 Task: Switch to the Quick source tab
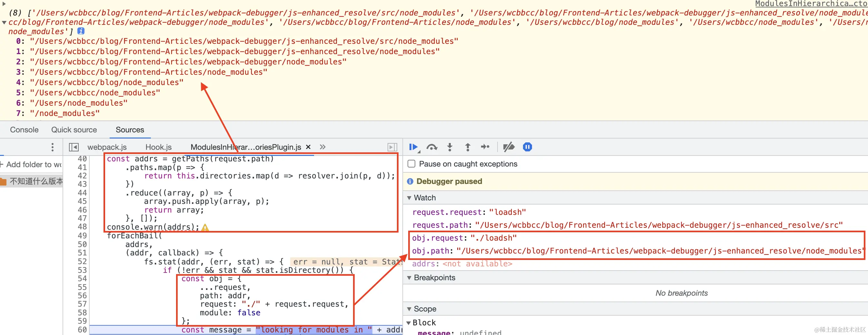click(74, 129)
